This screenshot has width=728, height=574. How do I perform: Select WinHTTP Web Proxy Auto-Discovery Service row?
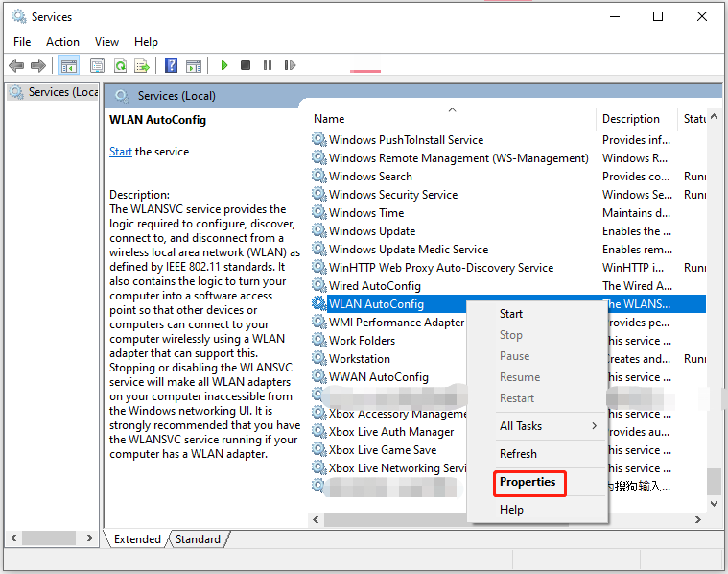pyautogui.click(x=508, y=267)
